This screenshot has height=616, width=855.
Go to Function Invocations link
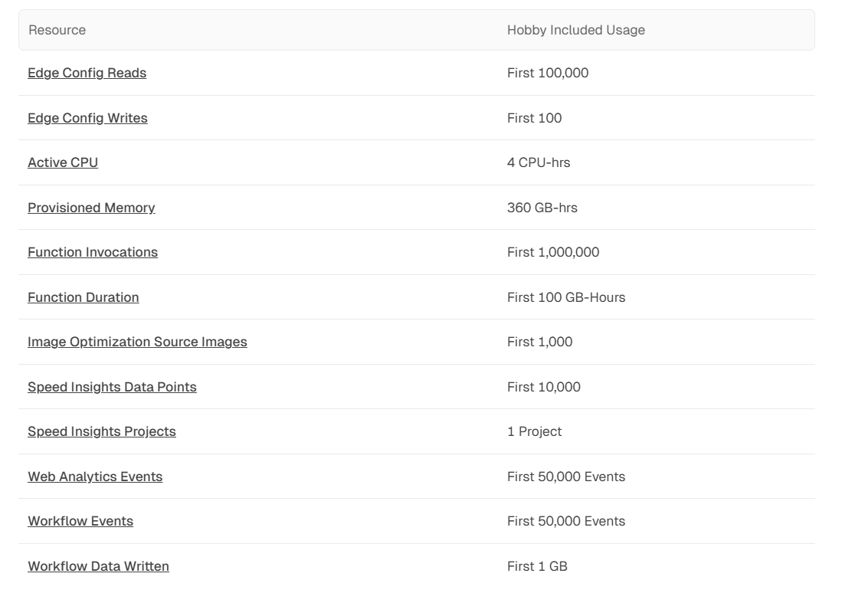click(x=93, y=252)
